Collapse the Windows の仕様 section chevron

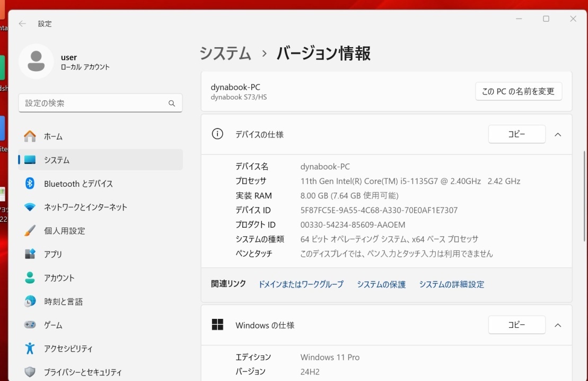tap(558, 325)
